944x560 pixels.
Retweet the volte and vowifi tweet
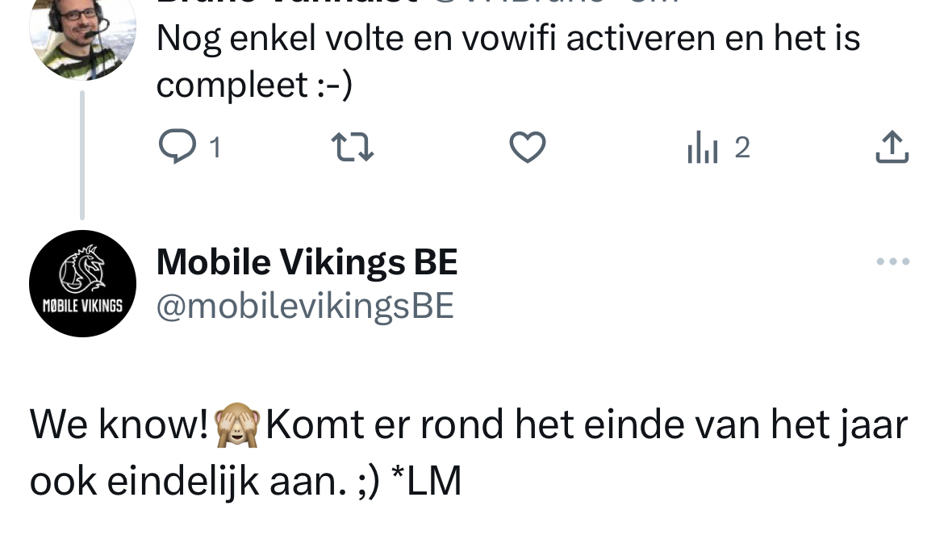coord(353,148)
